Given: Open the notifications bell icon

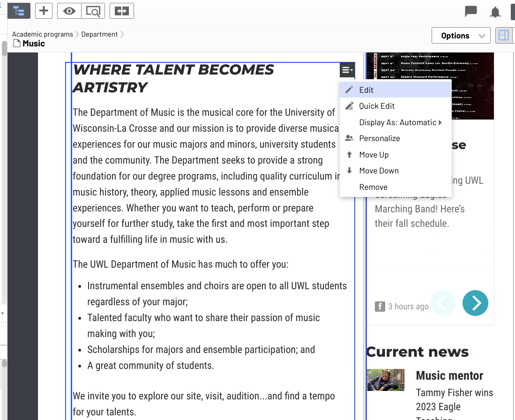Looking at the screenshot, I should click(495, 12).
